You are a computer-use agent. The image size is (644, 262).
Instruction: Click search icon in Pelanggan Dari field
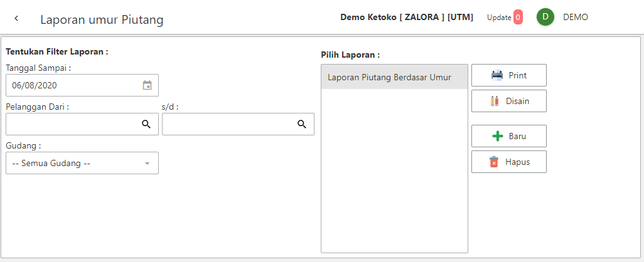146,124
